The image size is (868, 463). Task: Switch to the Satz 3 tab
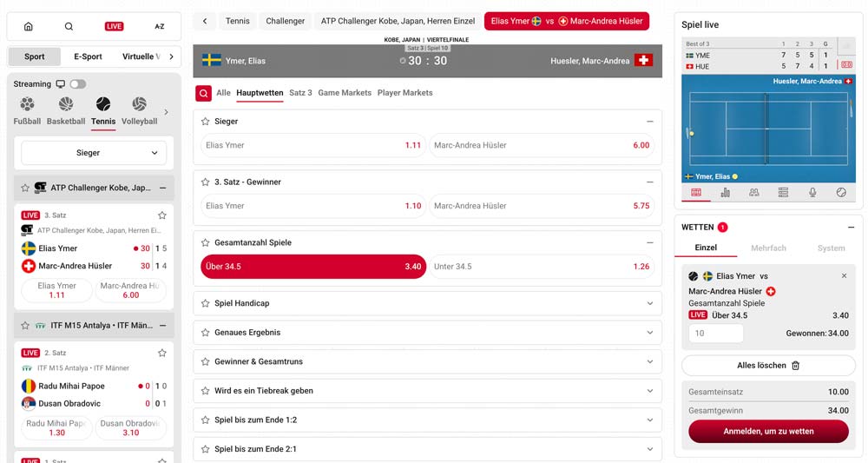tap(300, 92)
